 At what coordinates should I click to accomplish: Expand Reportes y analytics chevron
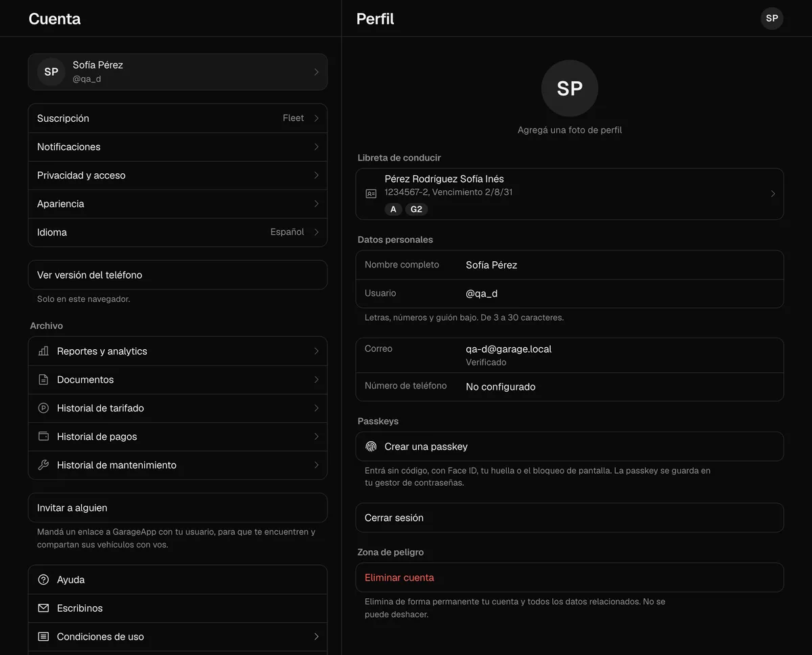316,351
